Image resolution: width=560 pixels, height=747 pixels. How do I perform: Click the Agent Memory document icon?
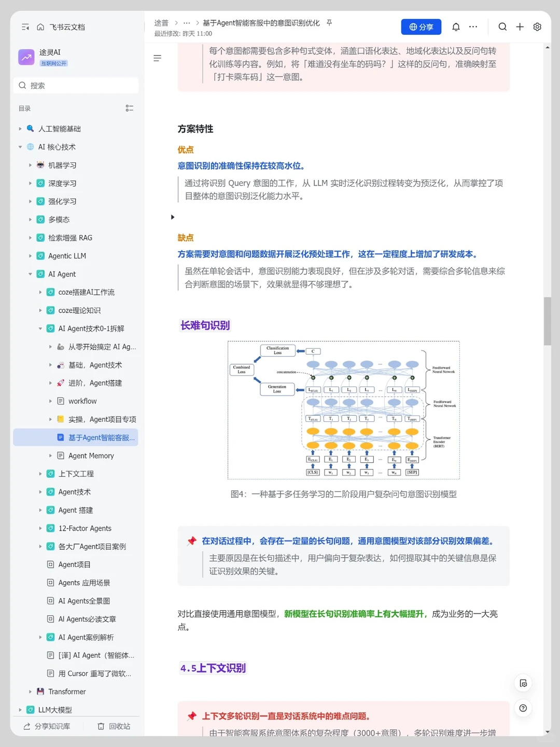[61, 455]
